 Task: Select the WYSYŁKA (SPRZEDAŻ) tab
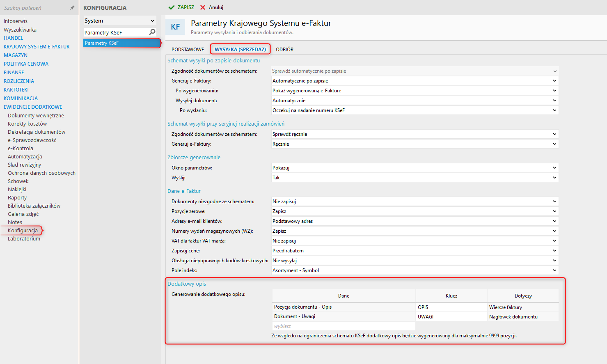240,50
